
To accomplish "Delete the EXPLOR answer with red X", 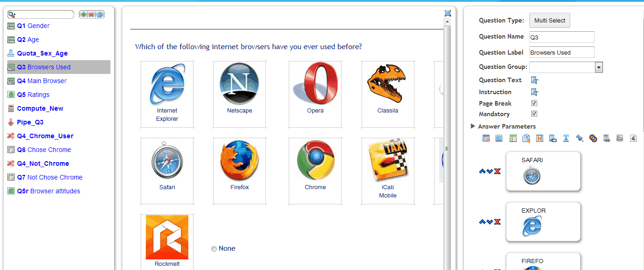I will [497, 222].
